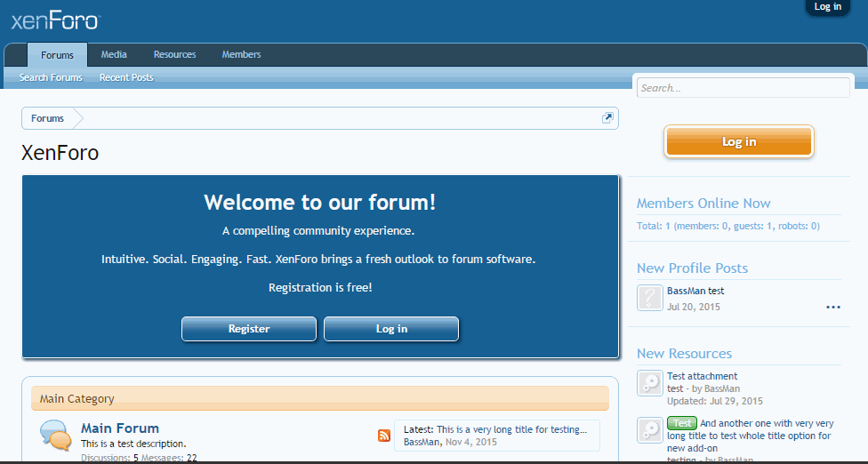Open the Main Category header link
The image size is (868, 464).
[77, 399]
